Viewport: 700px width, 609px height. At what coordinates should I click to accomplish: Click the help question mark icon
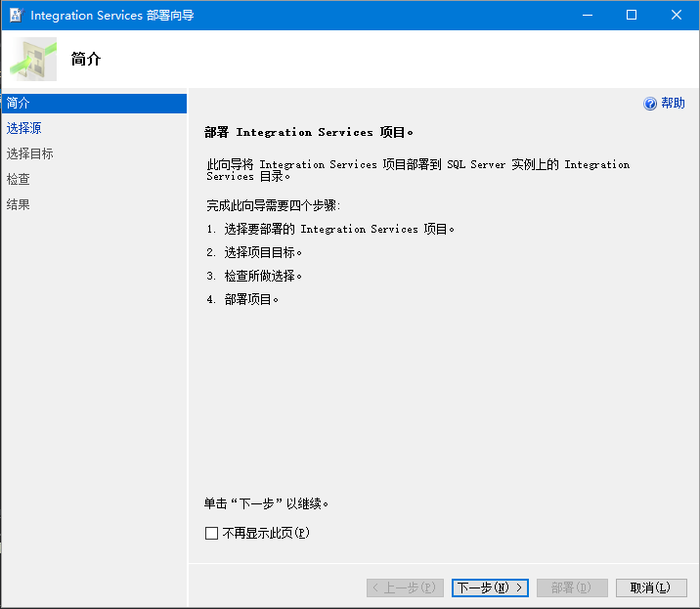[x=650, y=104]
